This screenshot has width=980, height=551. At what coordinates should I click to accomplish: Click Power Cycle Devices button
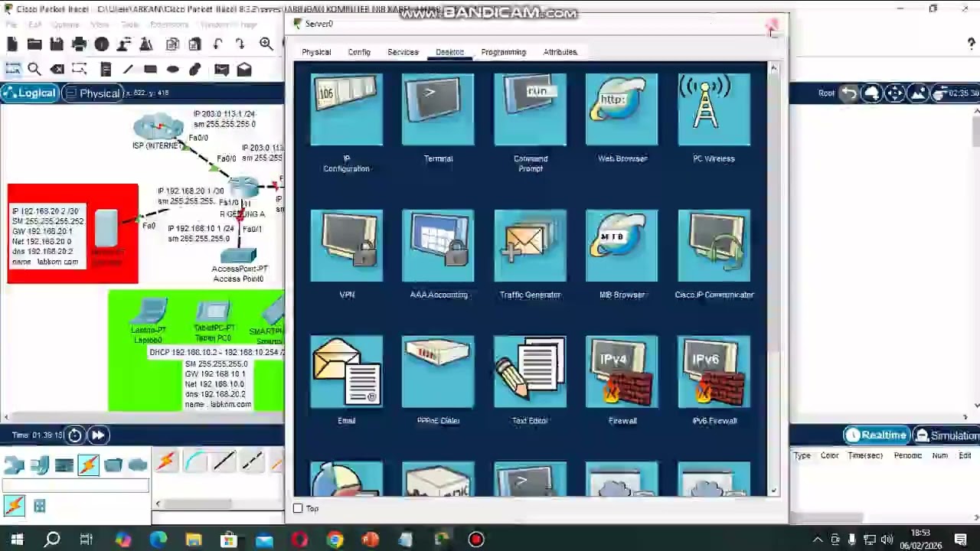74,435
